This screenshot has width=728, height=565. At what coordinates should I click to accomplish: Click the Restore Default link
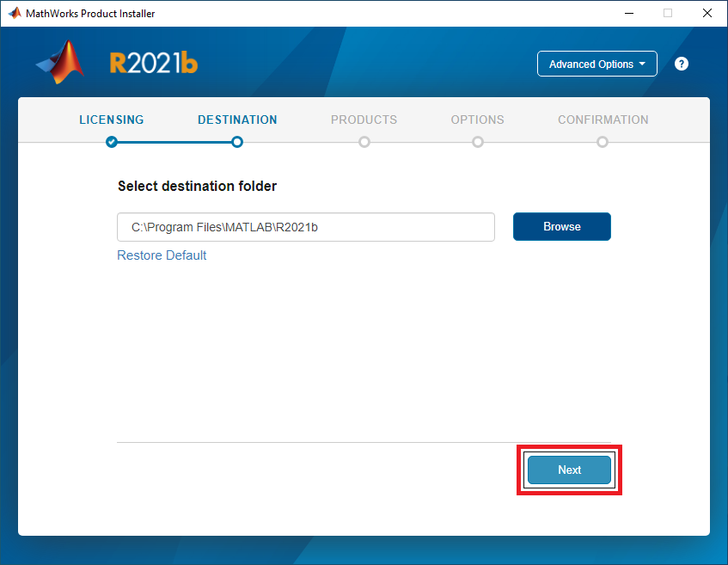point(162,255)
